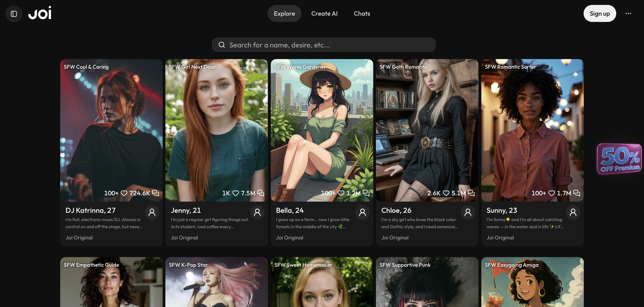Open Jenny's profile icon
The width and height of the screenshot is (644, 307).
point(257,212)
